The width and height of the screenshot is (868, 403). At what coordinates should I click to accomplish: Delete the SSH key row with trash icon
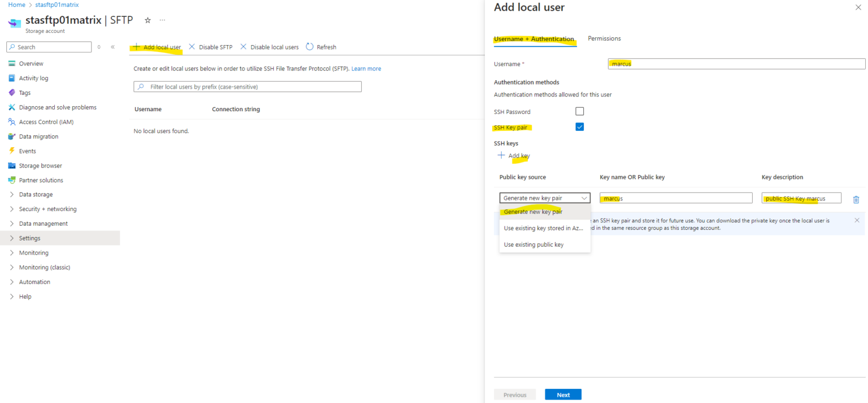856,199
